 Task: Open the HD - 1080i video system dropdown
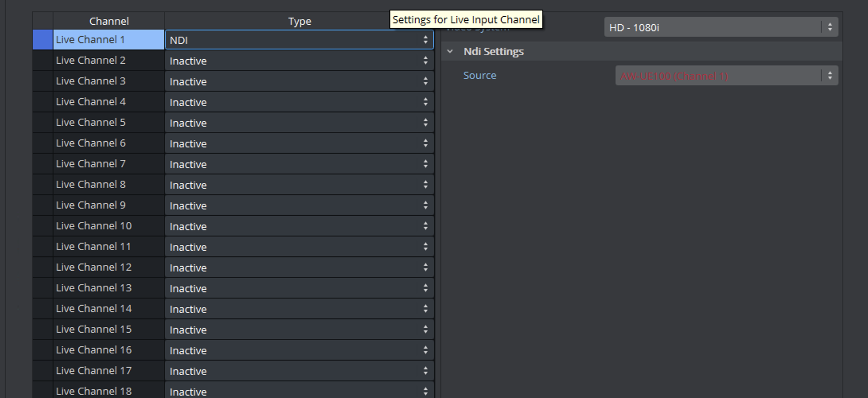pyautogui.click(x=721, y=27)
